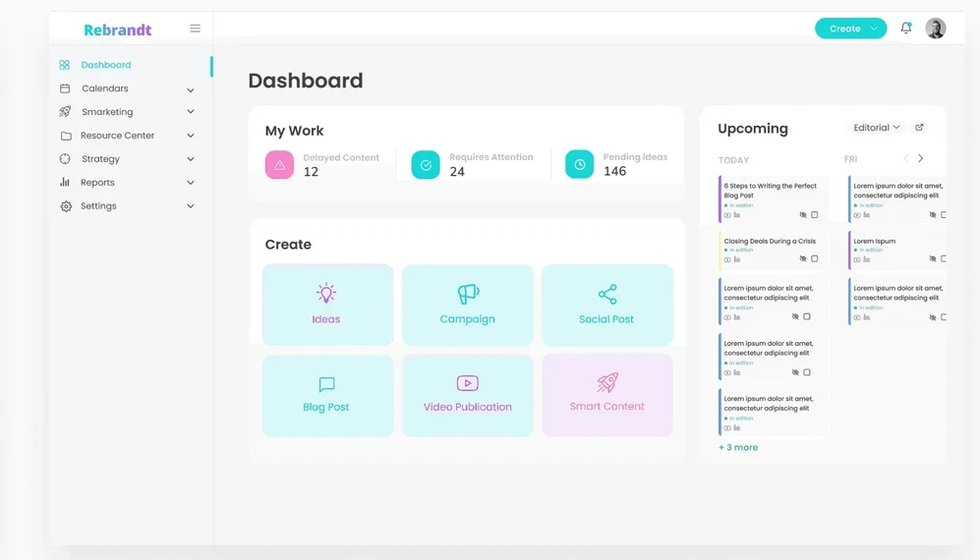The height and width of the screenshot is (560, 980).
Task: Open the 'Lorem Ispum' card title
Action: tap(875, 242)
